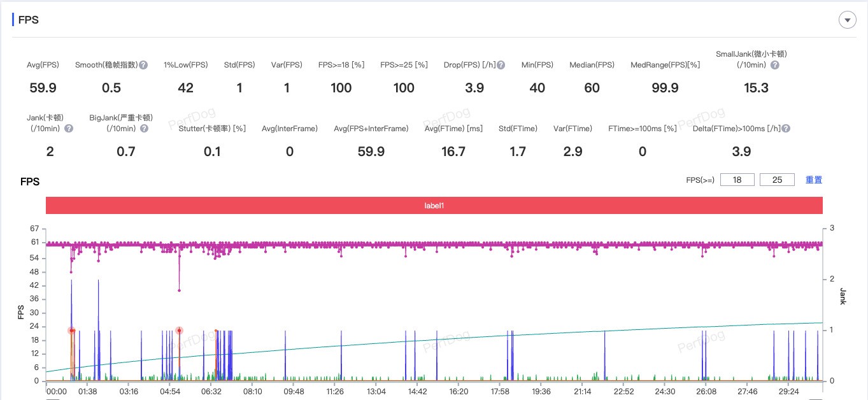Click the SmallJank(微小卡顿) question mark icon
868x400 pixels.
(774, 65)
